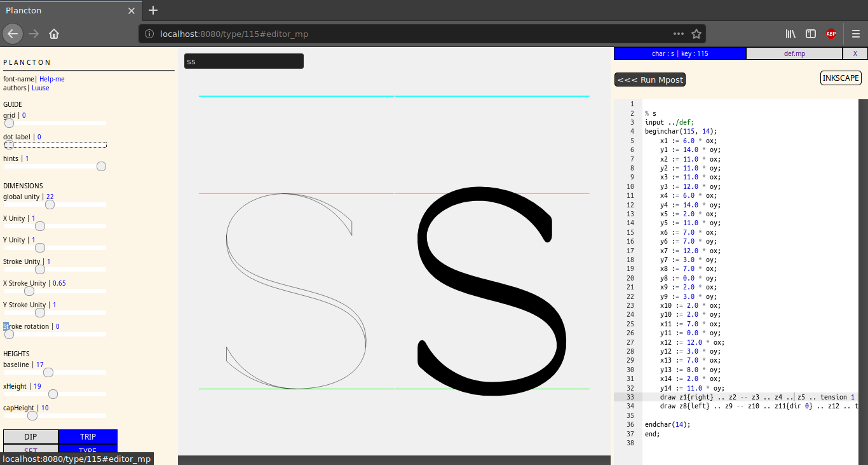868x465 pixels.
Task: Bookmark this page with star icon
Action: click(696, 34)
